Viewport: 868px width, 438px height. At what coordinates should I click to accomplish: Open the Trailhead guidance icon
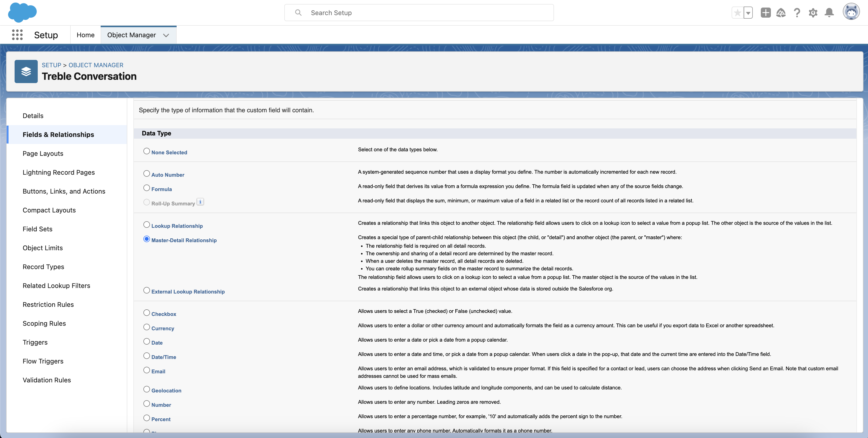781,13
